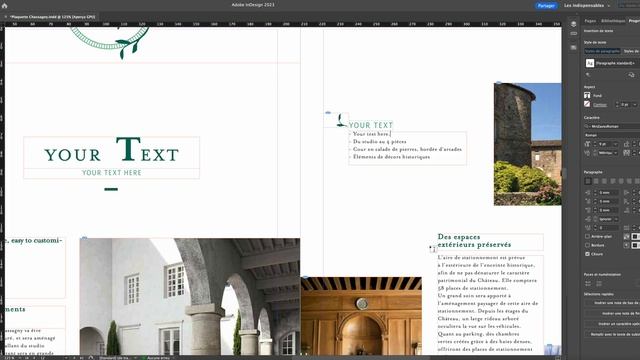
Task: Select the Styles de caractère tab
Action: coord(631,51)
